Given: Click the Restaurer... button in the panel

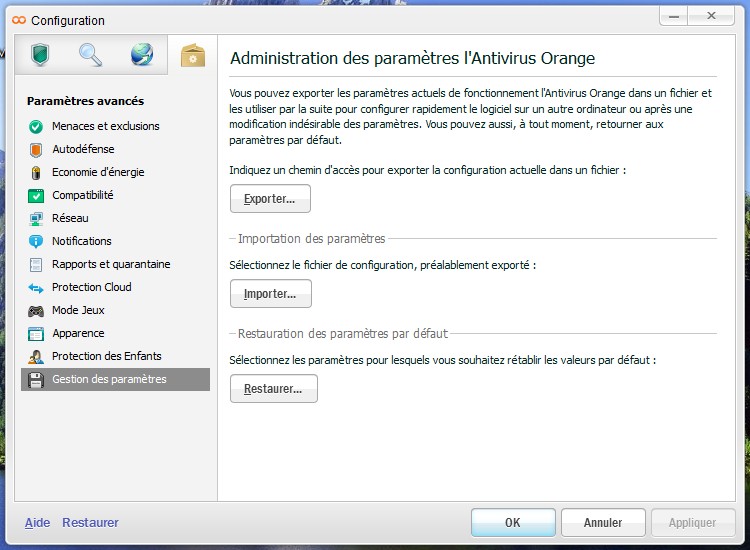Looking at the screenshot, I should coord(274,389).
